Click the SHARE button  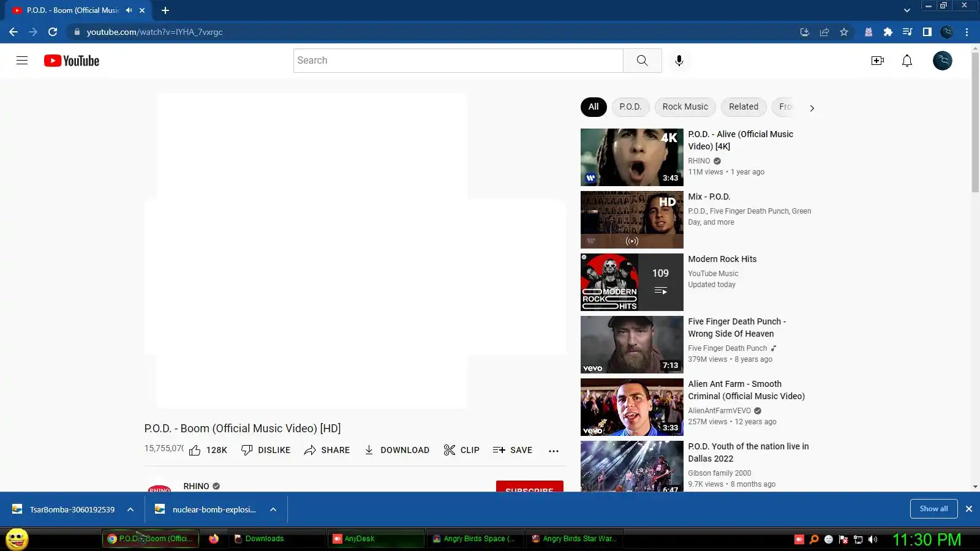(327, 450)
